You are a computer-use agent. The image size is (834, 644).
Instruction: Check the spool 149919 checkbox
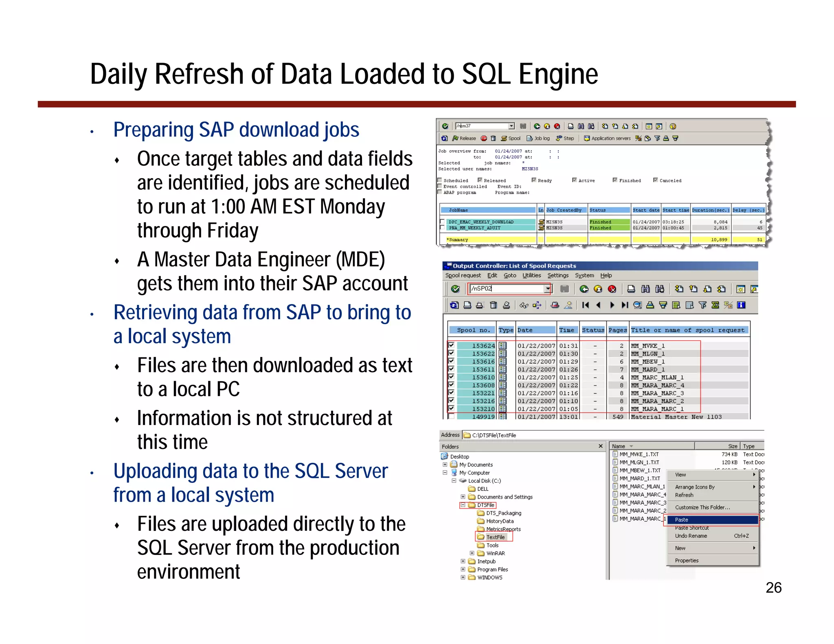[451, 416]
